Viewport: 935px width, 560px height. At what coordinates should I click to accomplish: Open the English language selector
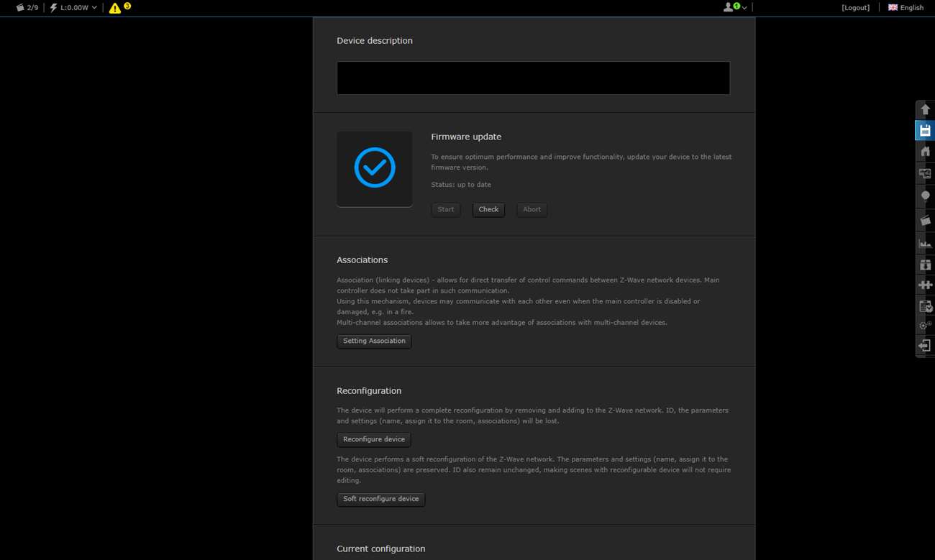[x=906, y=8]
